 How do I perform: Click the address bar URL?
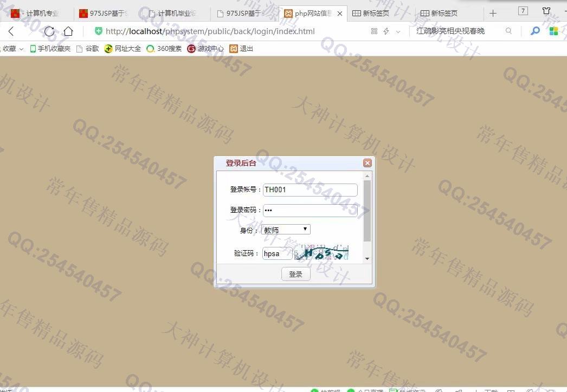tap(210, 31)
